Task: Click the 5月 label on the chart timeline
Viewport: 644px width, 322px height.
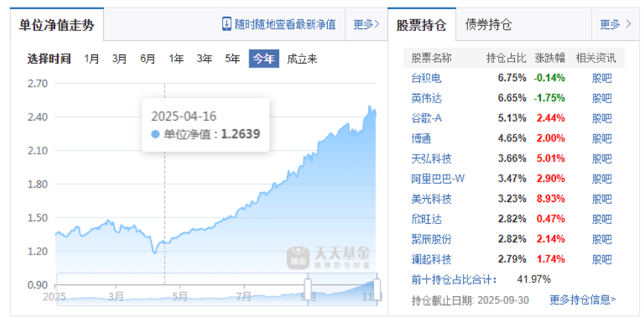Action: (x=180, y=296)
